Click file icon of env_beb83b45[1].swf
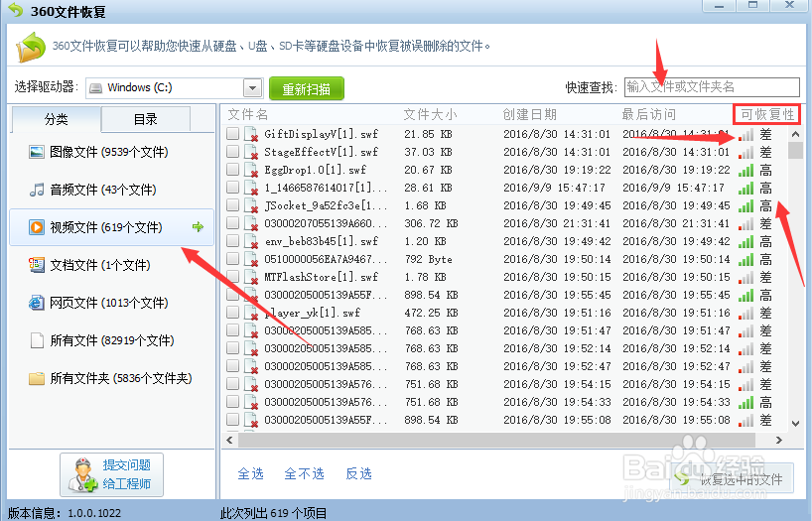 coord(251,241)
